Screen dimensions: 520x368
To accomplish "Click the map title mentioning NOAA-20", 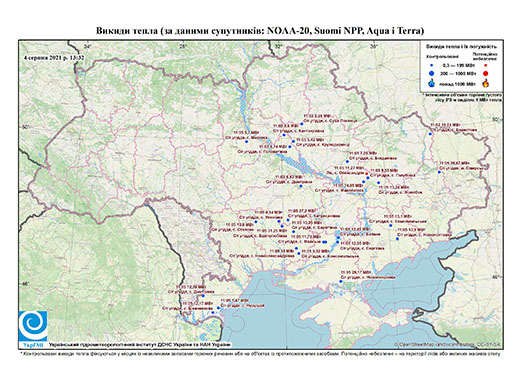I will point(260,31).
